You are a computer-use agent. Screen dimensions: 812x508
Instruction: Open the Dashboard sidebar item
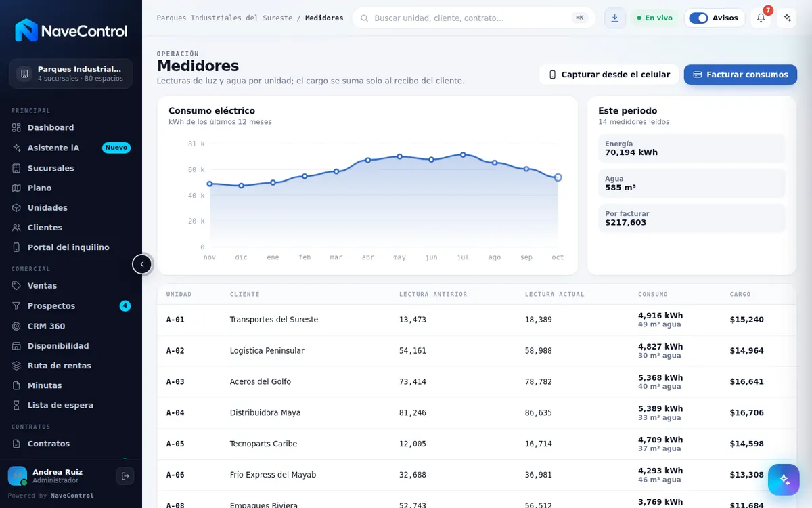[71, 127]
